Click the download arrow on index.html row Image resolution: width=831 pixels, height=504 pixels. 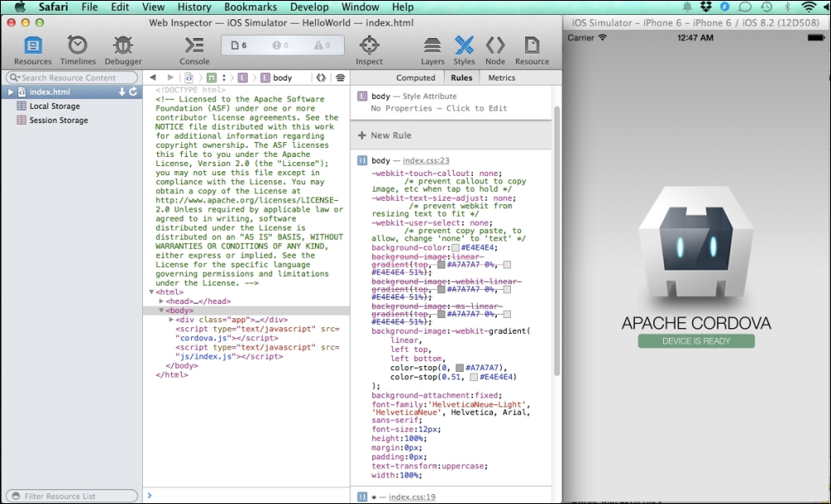(x=122, y=91)
